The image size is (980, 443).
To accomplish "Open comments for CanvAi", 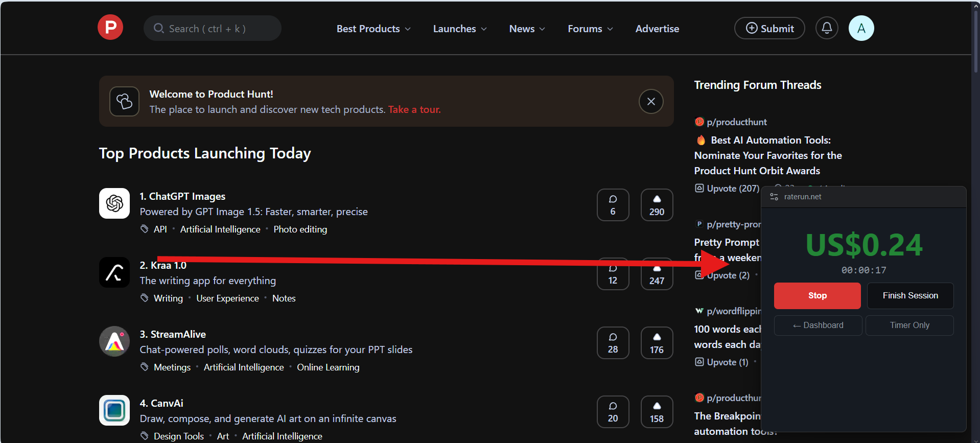I will click(613, 412).
